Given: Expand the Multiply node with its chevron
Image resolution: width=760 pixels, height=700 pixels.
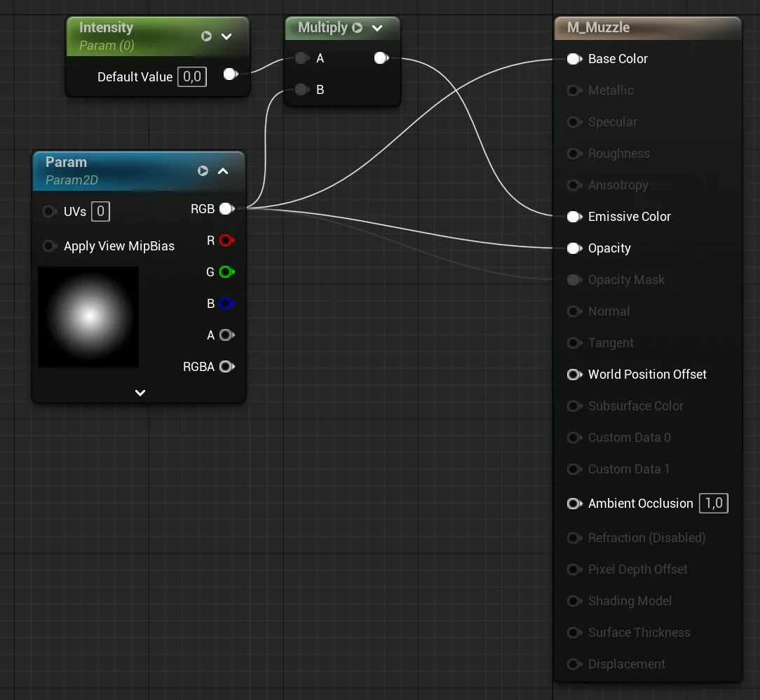Looking at the screenshot, I should (x=377, y=28).
